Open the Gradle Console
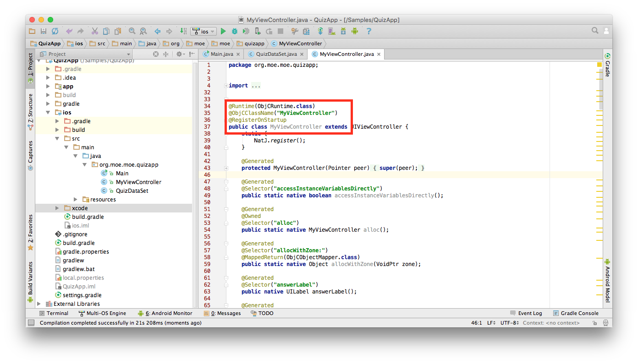638x364 pixels. tap(576, 313)
